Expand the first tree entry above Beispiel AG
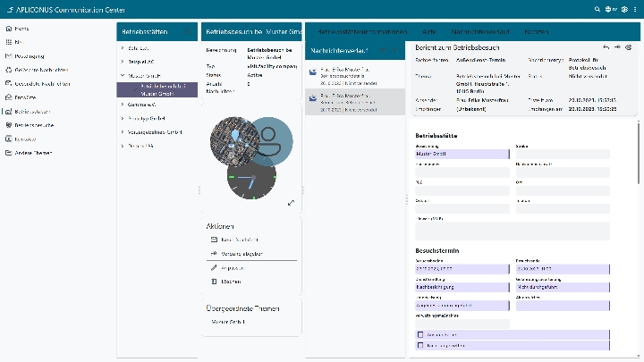The image size is (644, 362). coord(123,48)
